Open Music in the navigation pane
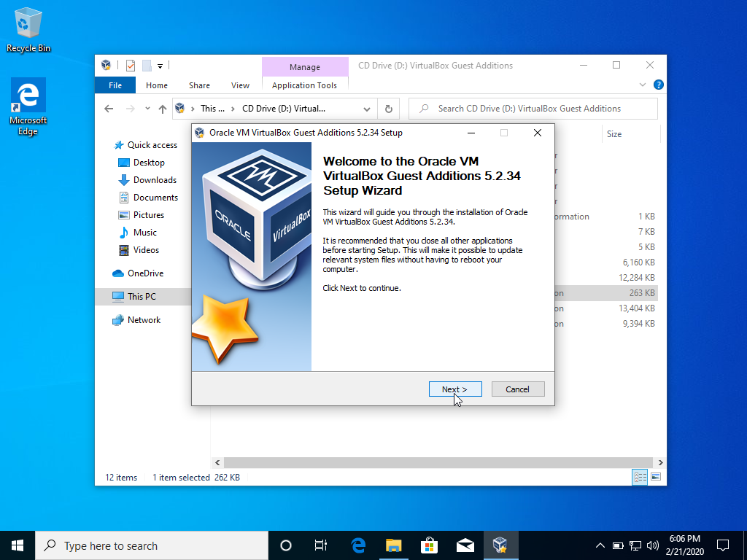The height and width of the screenshot is (560, 747). pos(138,233)
